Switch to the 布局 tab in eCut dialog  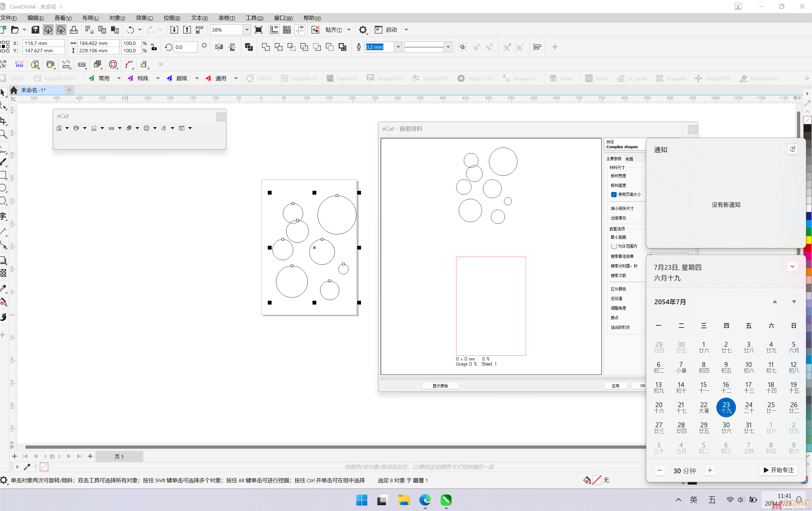tap(629, 159)
